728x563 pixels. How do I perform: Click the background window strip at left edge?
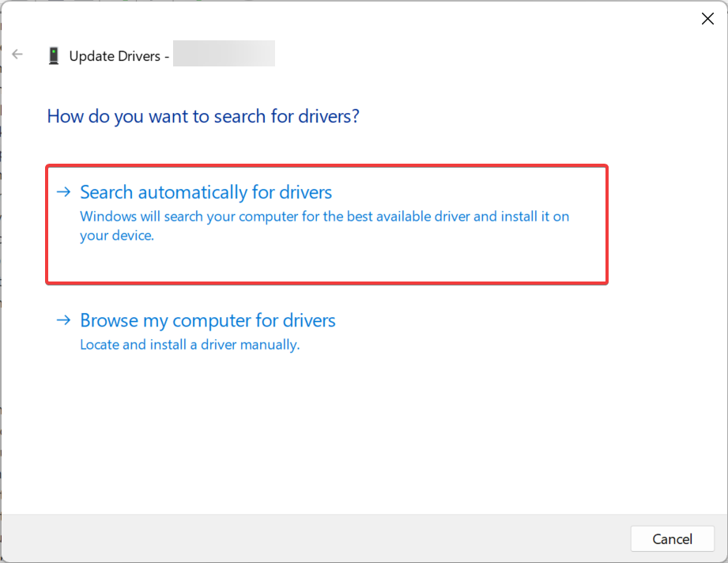[x=1, y=316]
